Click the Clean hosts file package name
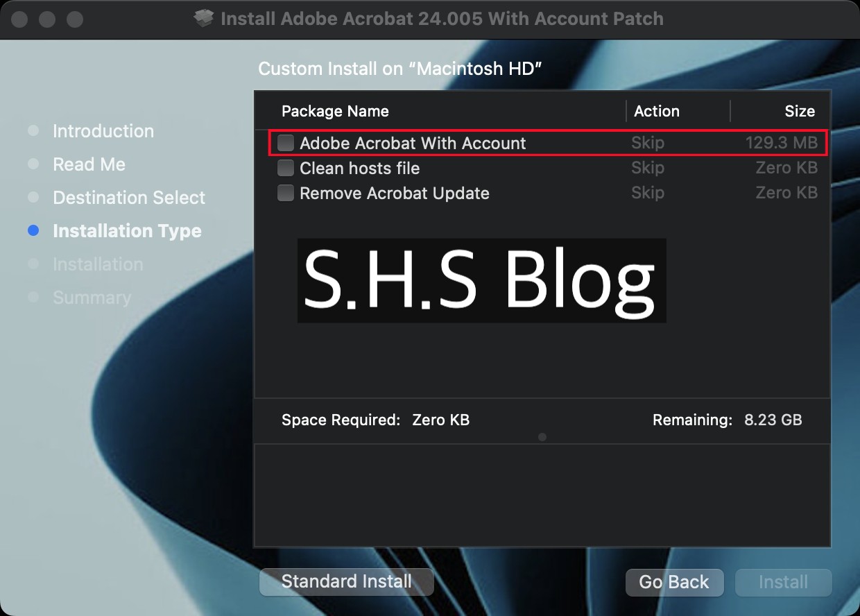The height and width of the screenshot is (616, 860). (359, 168)
